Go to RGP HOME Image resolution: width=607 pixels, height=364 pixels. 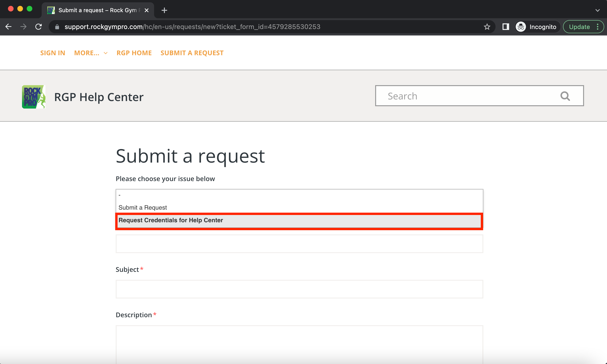[134, 53]
